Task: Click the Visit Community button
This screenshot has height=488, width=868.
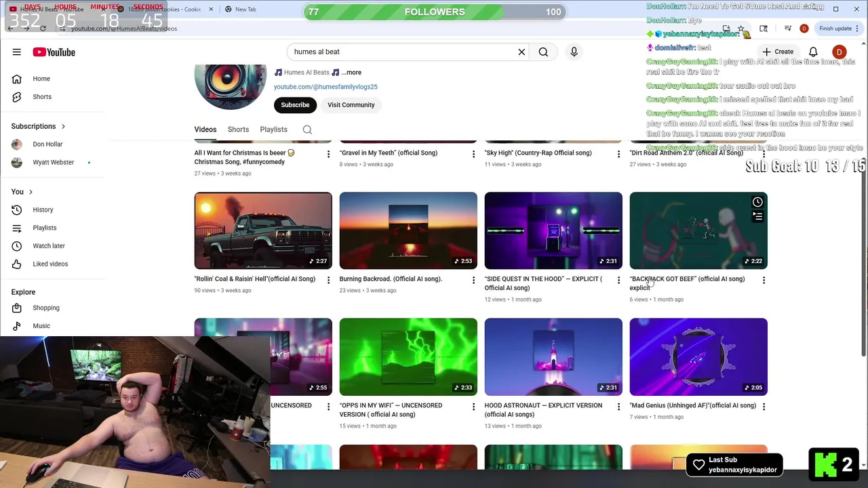Action: click(351, 105)
